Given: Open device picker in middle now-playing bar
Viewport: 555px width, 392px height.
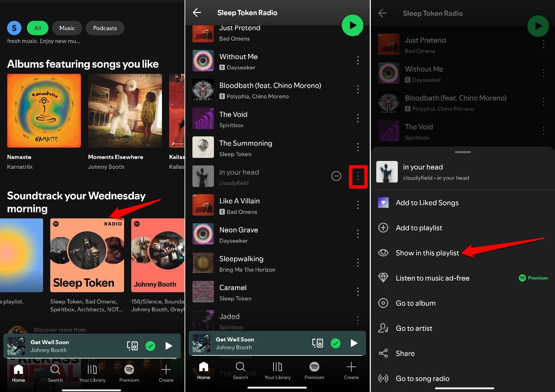Looking at the screenshot, I should [x=317, y=343].
